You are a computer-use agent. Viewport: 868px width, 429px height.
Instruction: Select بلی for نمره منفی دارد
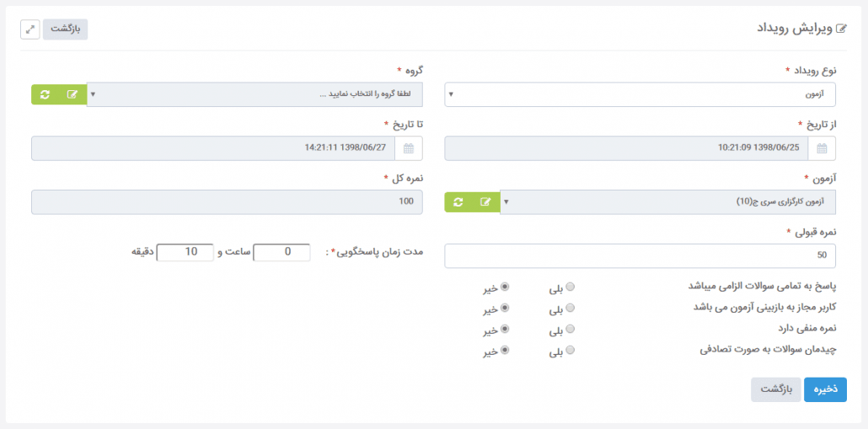[571, 329]
